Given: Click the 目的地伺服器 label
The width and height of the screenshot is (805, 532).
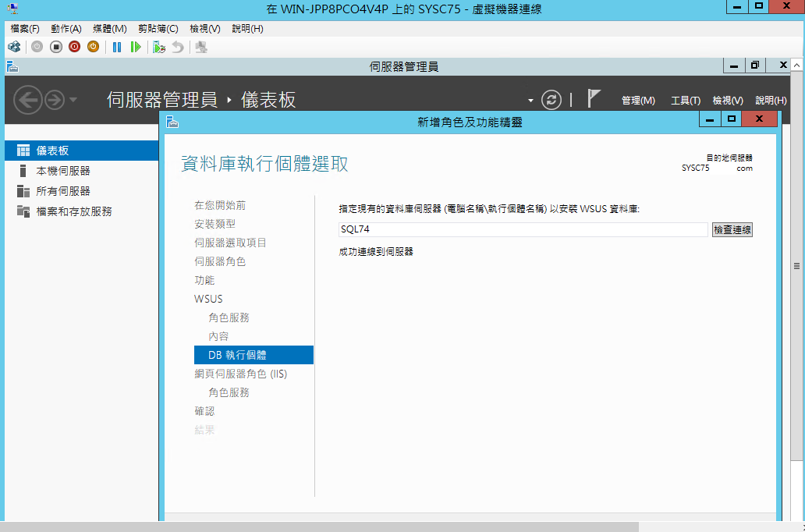Looking at the screenshot, I should pyautogui.click(x=729, y=158).
